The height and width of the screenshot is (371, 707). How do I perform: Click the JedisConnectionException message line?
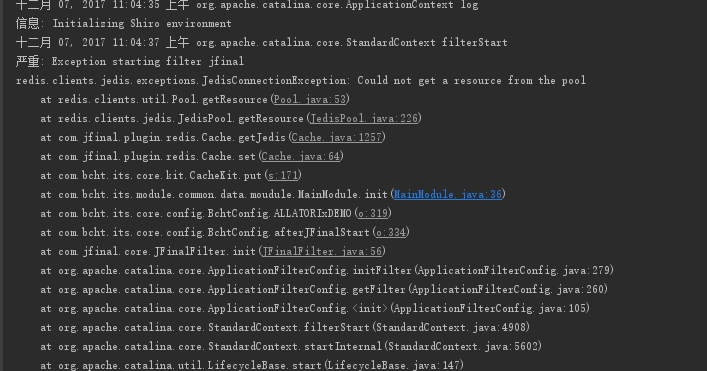(301, 80)
